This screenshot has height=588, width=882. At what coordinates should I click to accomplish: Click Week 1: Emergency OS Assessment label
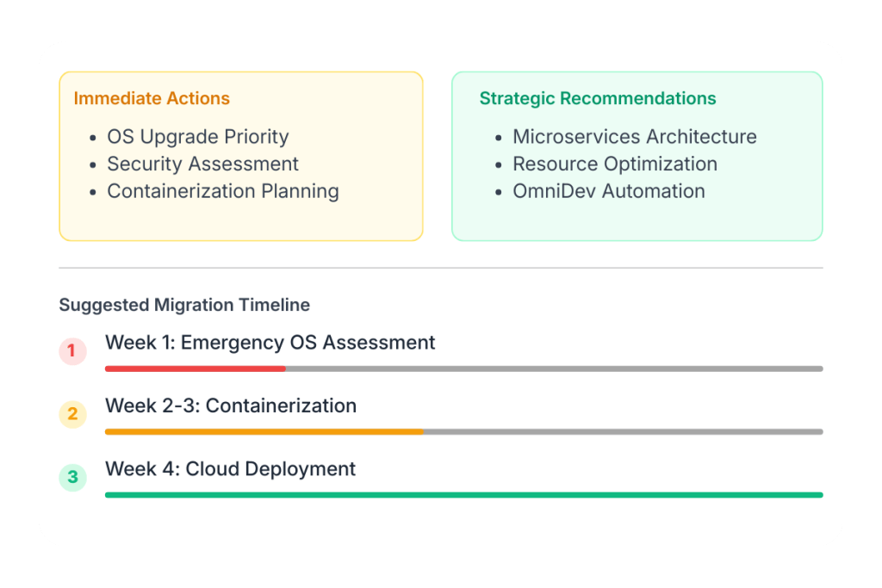[x=270, y=343]
